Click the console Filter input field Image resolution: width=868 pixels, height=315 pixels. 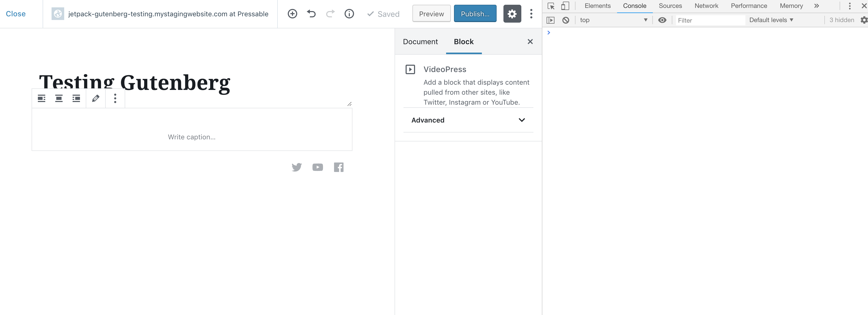pyautogui.click(x=709, y=21)
